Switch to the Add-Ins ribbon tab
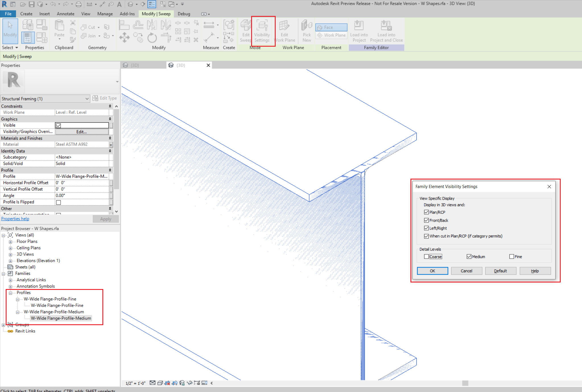This screenshot has height=392, width=582. [x=127, y=14]
